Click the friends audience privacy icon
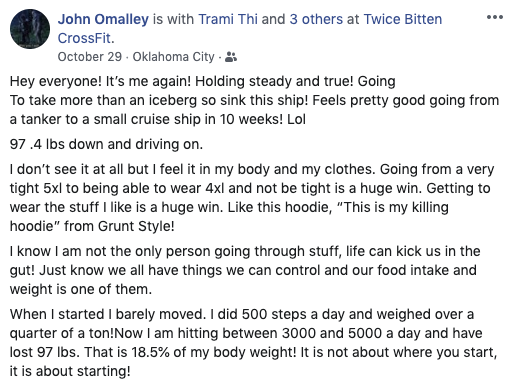Image resolution: width=511 pixels, height=387 pixels. 231,57
